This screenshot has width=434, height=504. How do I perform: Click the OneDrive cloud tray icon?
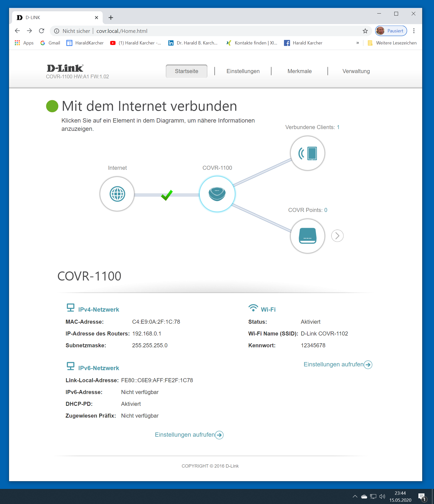[x=364, y=496]
